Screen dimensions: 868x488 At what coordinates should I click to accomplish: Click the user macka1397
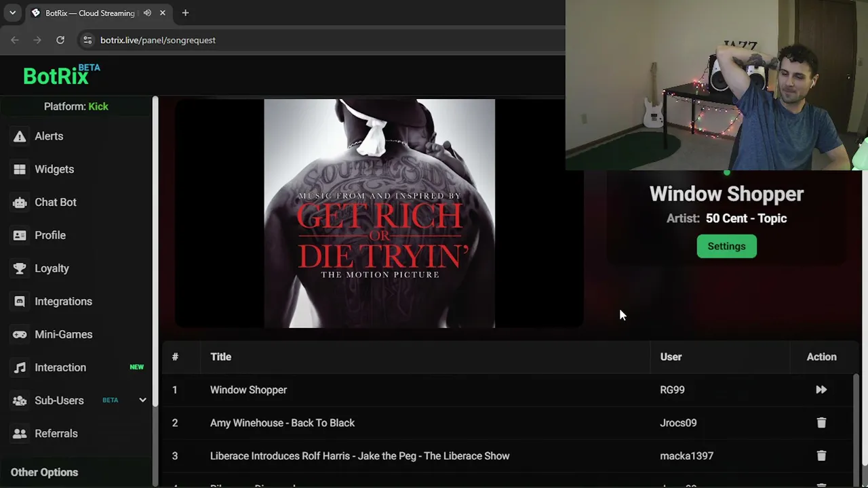[686, 456]
